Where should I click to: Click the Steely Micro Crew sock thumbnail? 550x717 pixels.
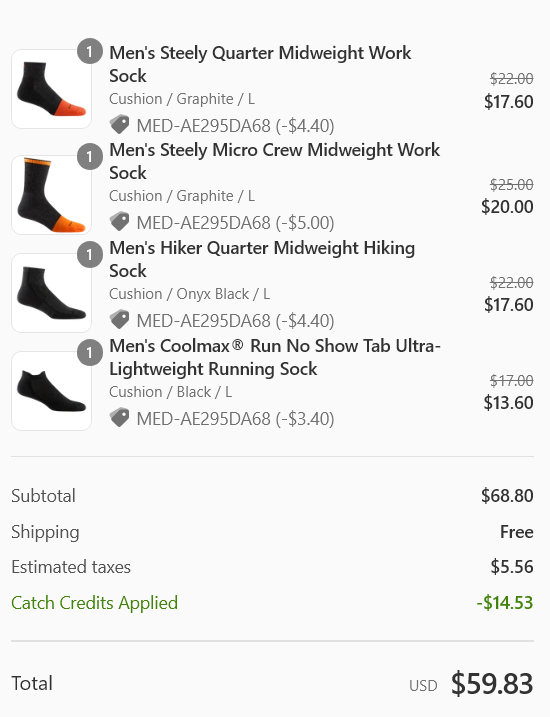click(51, 195)
